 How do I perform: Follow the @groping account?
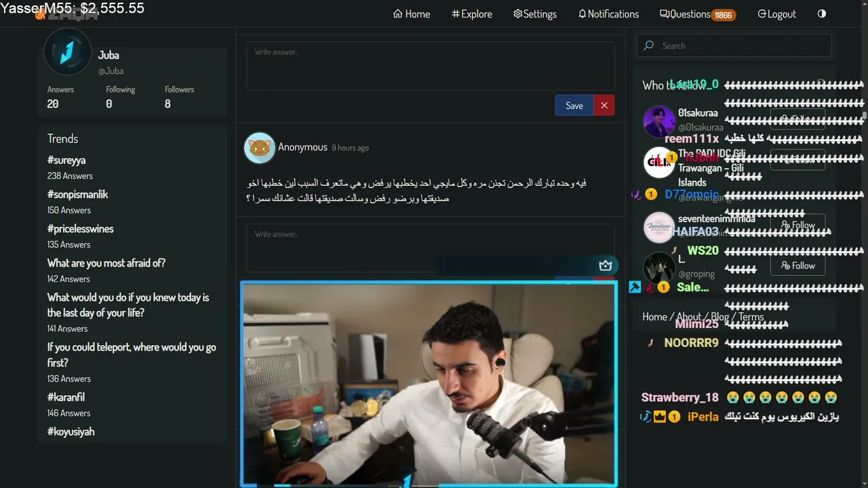(x=797, y=266)
